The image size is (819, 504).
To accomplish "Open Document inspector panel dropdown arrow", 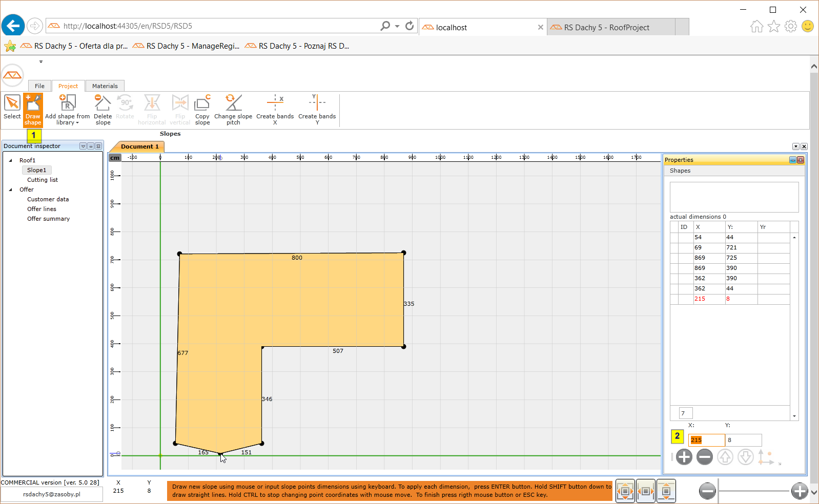I will (83, 146).
